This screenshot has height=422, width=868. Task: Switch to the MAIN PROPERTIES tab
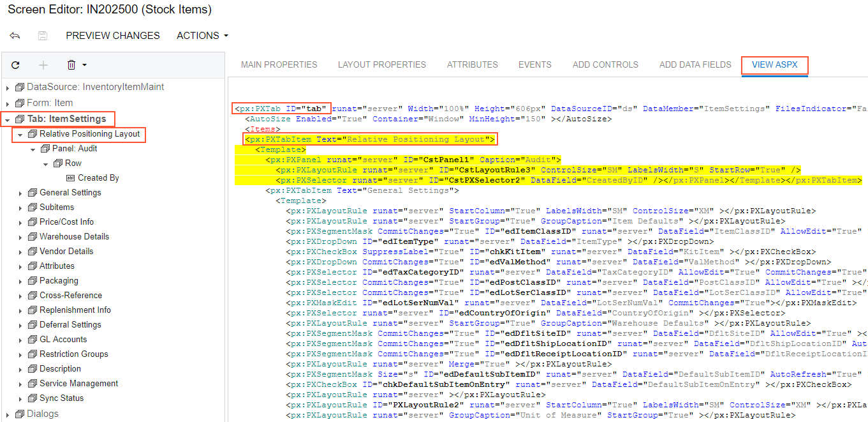[279, 64]
